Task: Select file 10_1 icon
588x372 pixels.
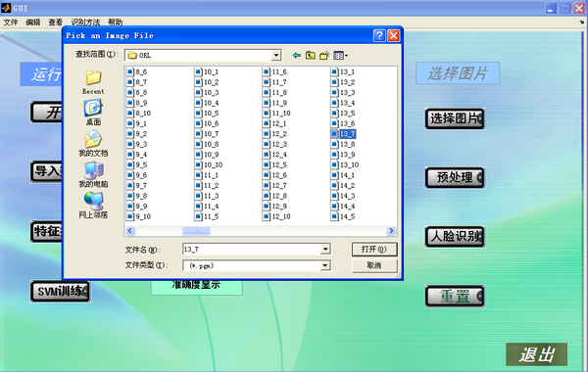Action: pyautogui.click(x=198, y=71)
